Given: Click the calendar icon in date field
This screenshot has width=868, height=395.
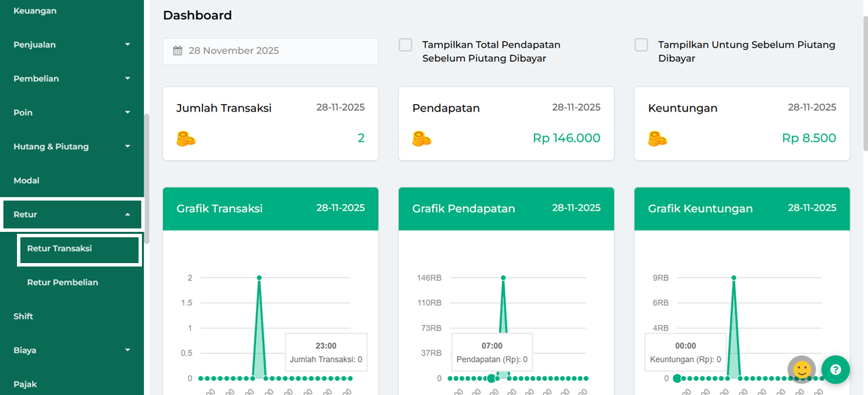Looking at the screenshot, I should click(x=178, y=51).
